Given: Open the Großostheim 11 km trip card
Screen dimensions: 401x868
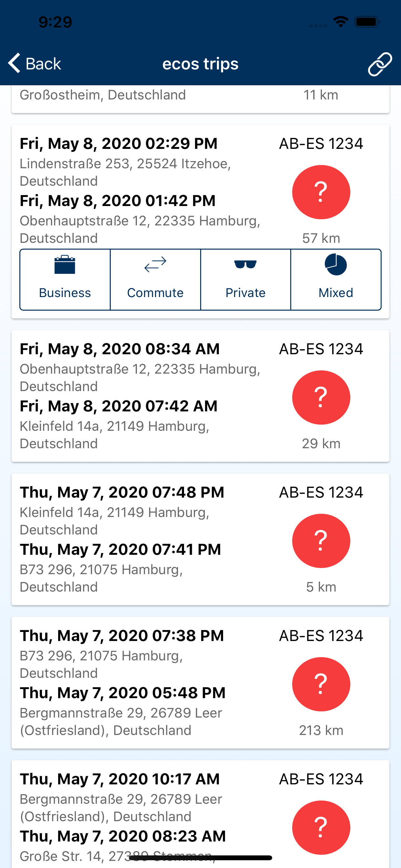Looking at the screenshot, I should coord(200,99).
